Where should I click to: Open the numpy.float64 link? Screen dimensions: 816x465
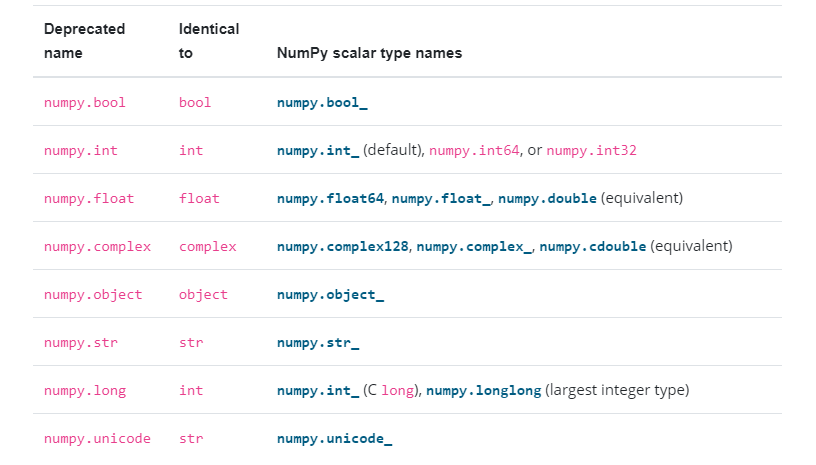(330, 199)
